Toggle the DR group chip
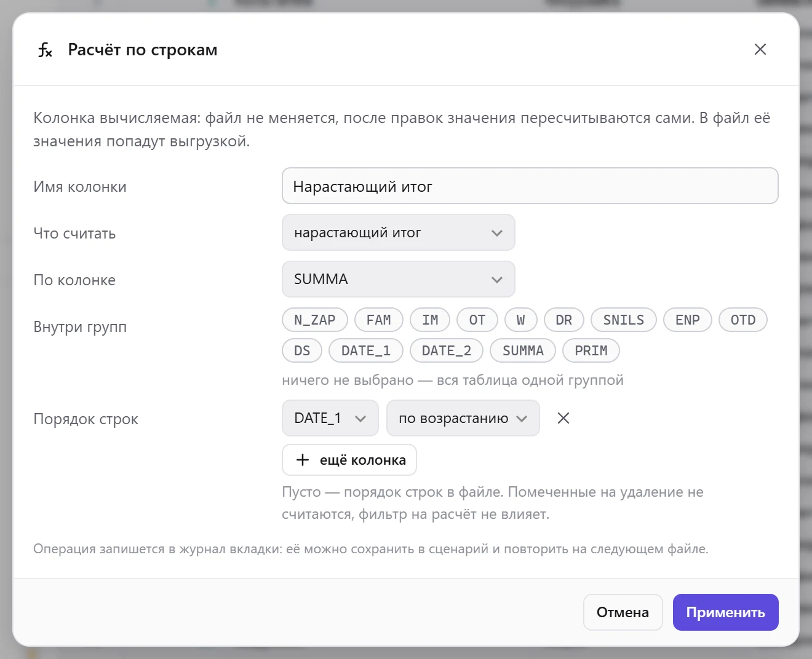812x659 pixels. 564,320
